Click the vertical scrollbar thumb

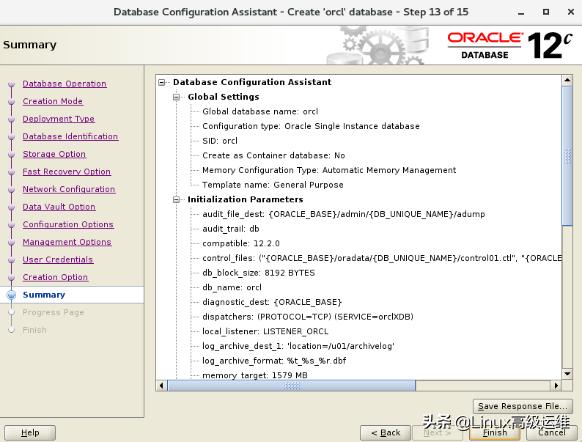click(x=567, y=156)
